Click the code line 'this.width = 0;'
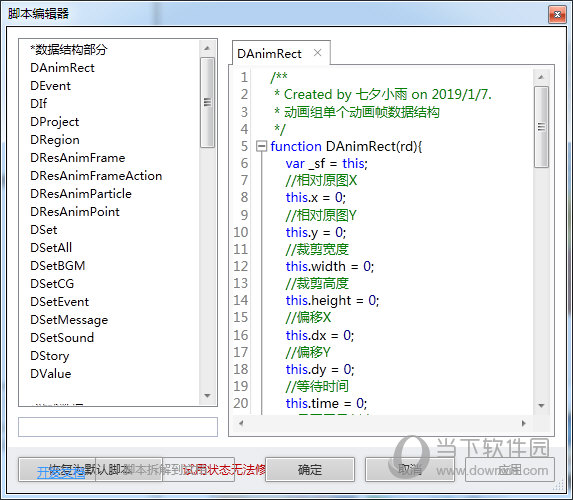This screenshot has height=500, width=573. 330,266
